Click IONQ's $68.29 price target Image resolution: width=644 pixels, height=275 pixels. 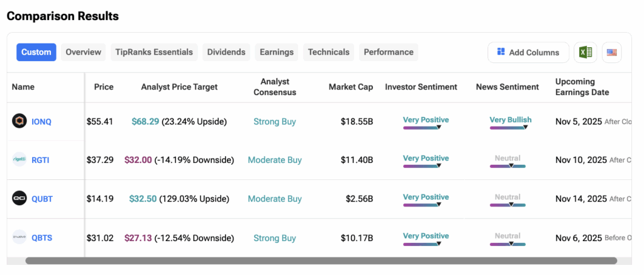(145, 121)
